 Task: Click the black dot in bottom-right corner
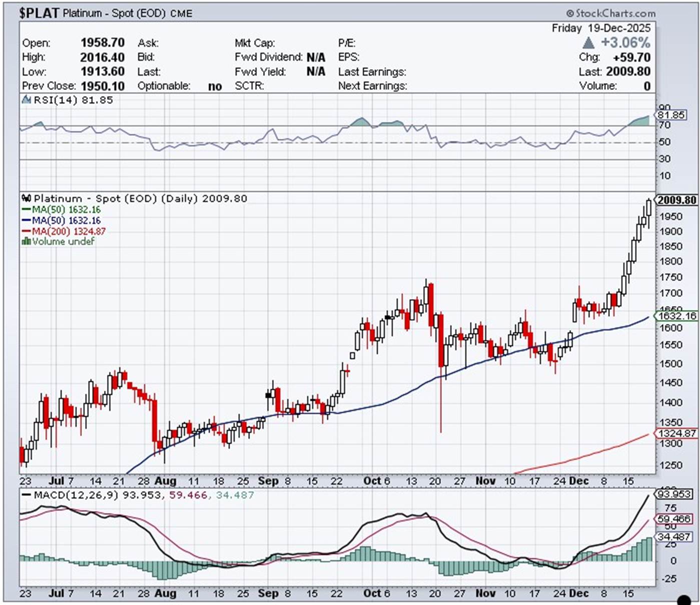click(683, 599)
